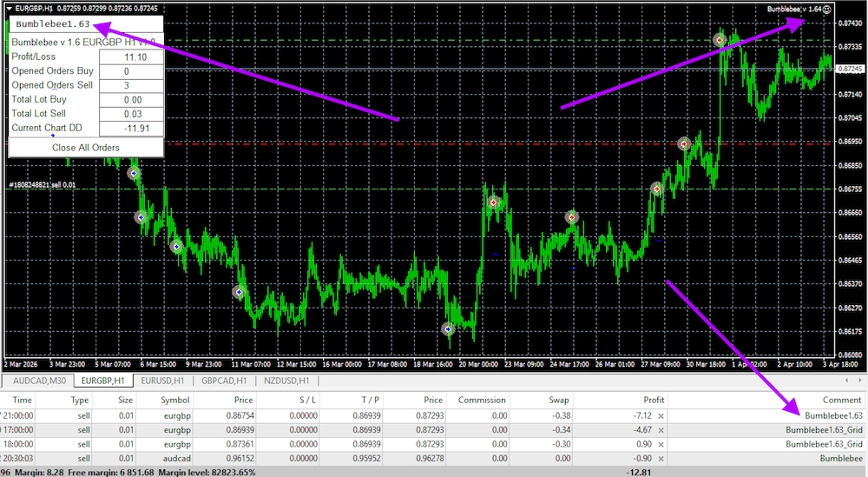
Task: Click the Free margin 6 851.68 text
Action: pos(111,473)
